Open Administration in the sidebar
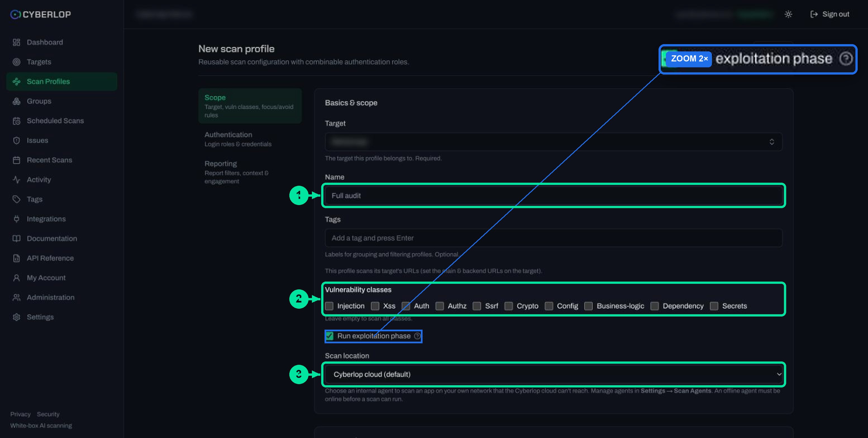 (51, 297)
